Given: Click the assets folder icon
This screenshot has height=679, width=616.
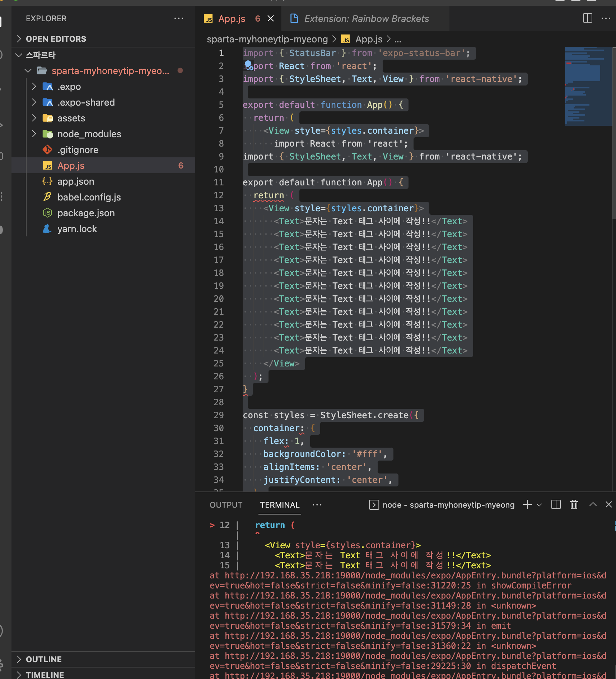Looking at the screenshot, I should tap(48, 118).
